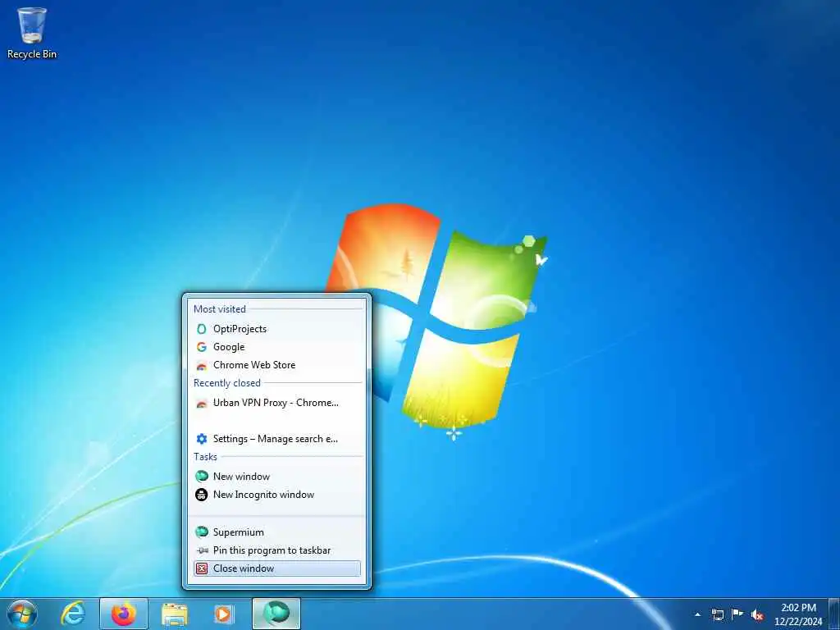
Task: Show hidden tray icons arrow
Action: tap(697, 615)
